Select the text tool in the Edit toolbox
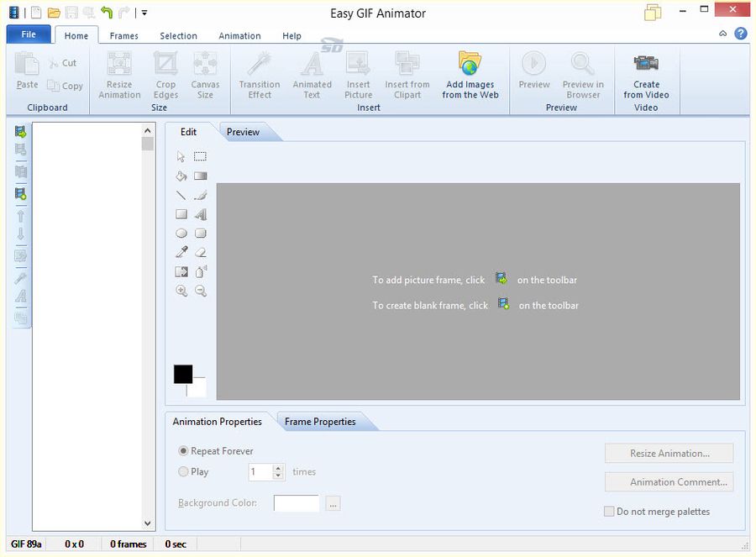The image size is (756, 557). (201, 214)
